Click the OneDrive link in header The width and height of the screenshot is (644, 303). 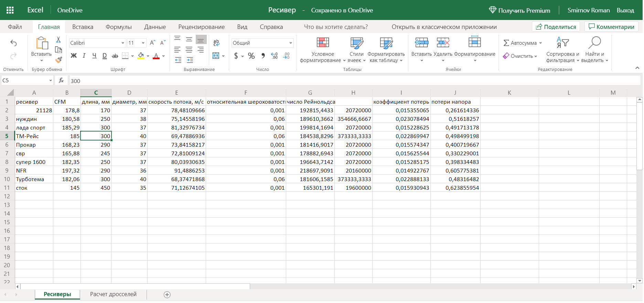point(70,10)
